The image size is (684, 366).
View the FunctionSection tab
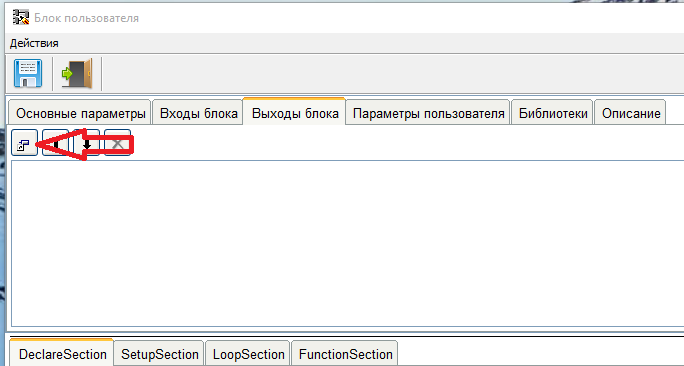[345, 354]
